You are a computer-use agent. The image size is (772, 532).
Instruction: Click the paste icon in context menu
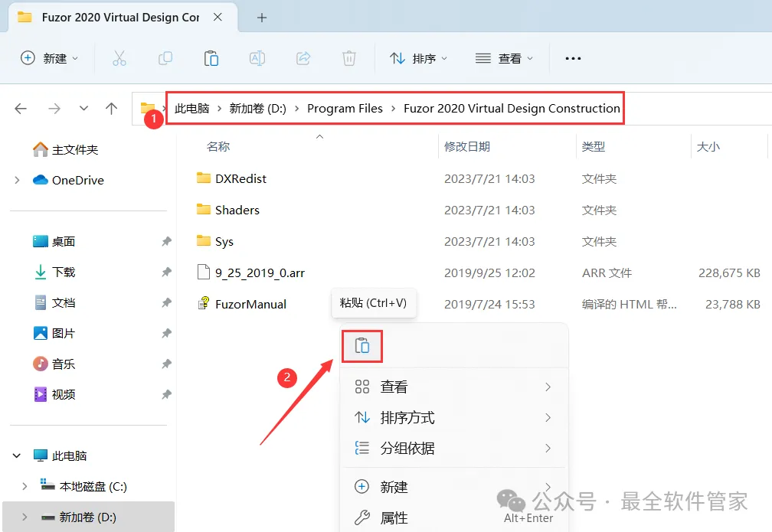point(361,346)
